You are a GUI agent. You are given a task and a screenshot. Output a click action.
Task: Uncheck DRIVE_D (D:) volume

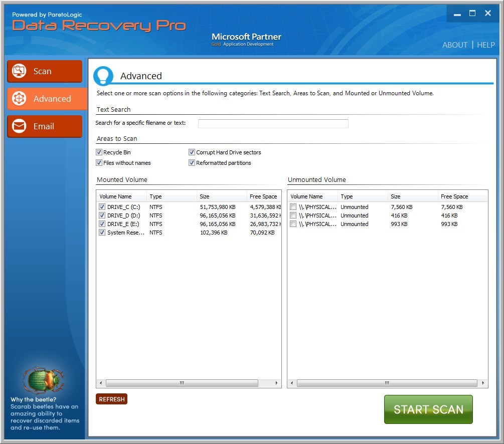pos(102,215)
